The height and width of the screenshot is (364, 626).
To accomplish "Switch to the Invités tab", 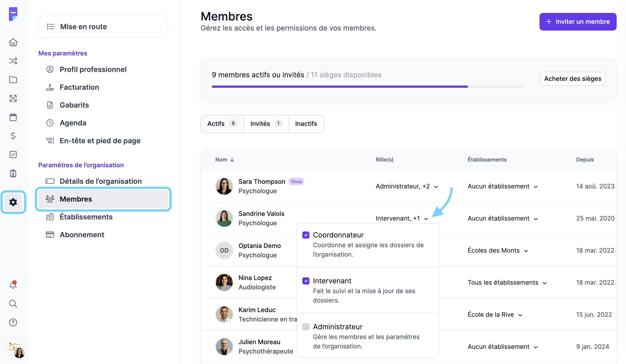I will pyautogui.click(x=266, y=124).
